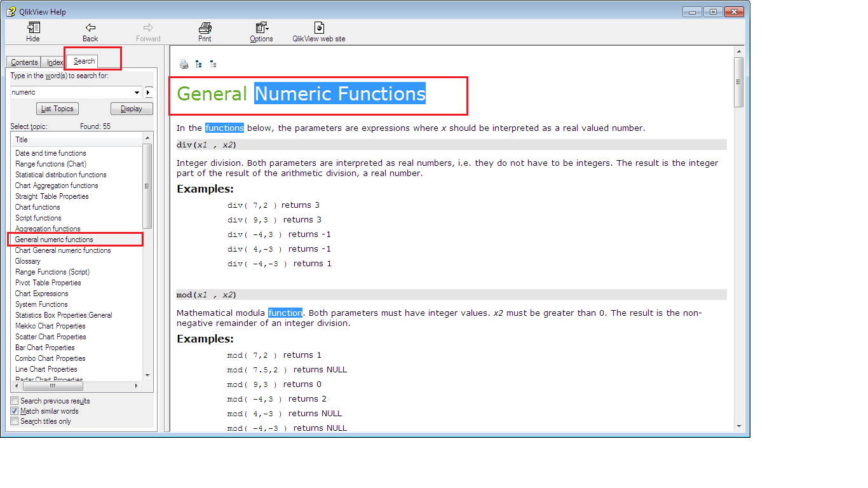Click the topic list horizontal scrollbar thumb
This screenshot has width=868, height=488.
pos(53,386)
